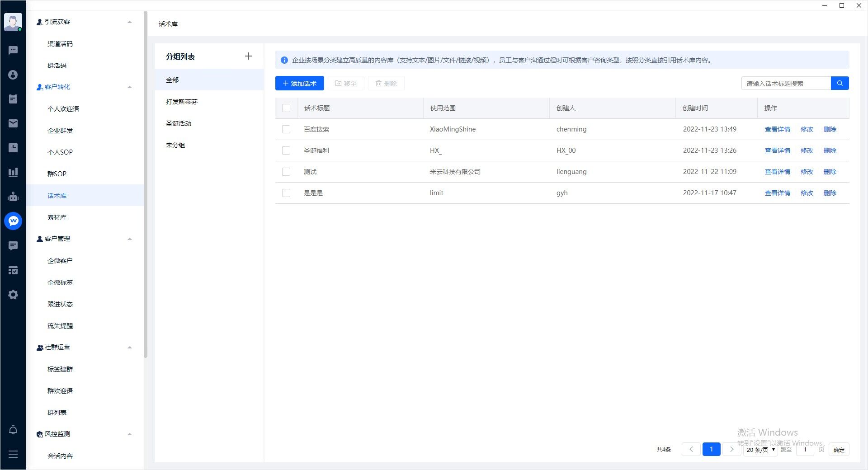Click the notification bell icon
Screen dimensions: 868x470
point(13,430)
